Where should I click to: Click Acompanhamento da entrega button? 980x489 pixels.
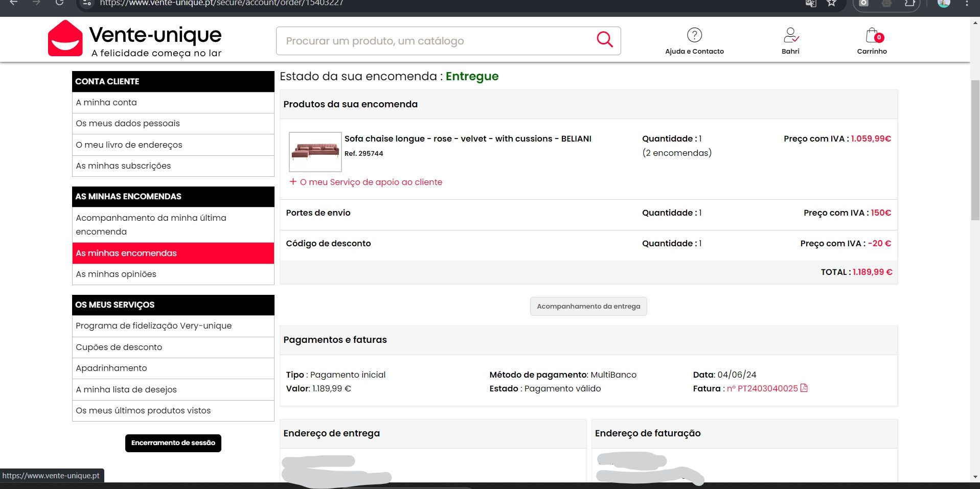pos(588,306)
